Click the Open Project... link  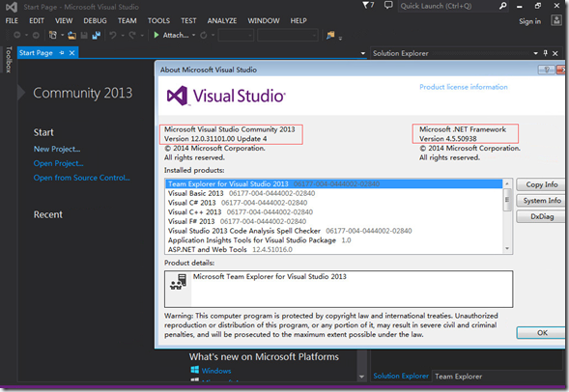pos(58,163)
